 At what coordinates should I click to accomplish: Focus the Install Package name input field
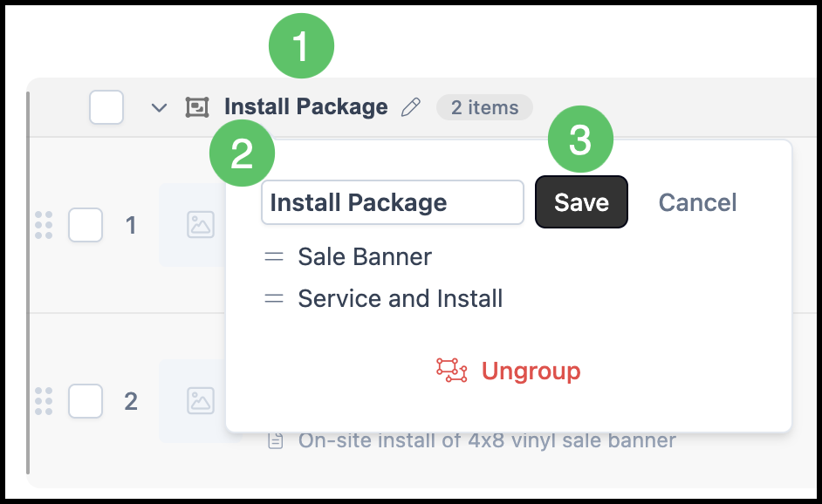(393, 202)
